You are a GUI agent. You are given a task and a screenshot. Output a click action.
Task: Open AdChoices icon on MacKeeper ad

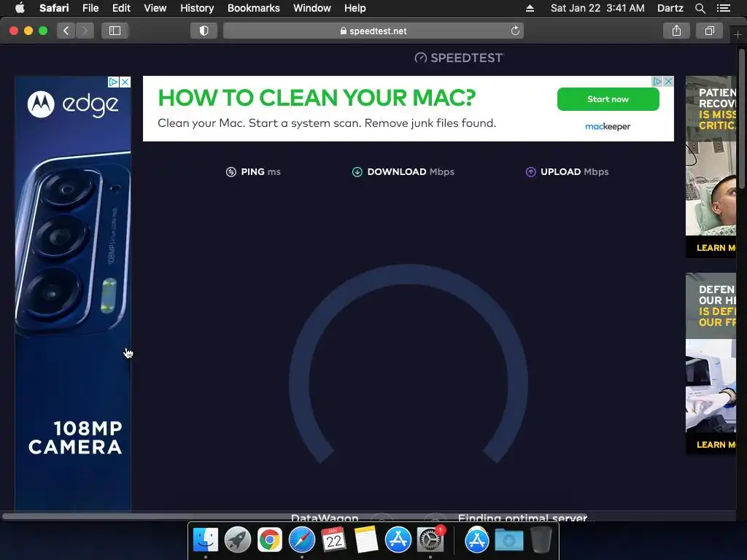point(657,82)
